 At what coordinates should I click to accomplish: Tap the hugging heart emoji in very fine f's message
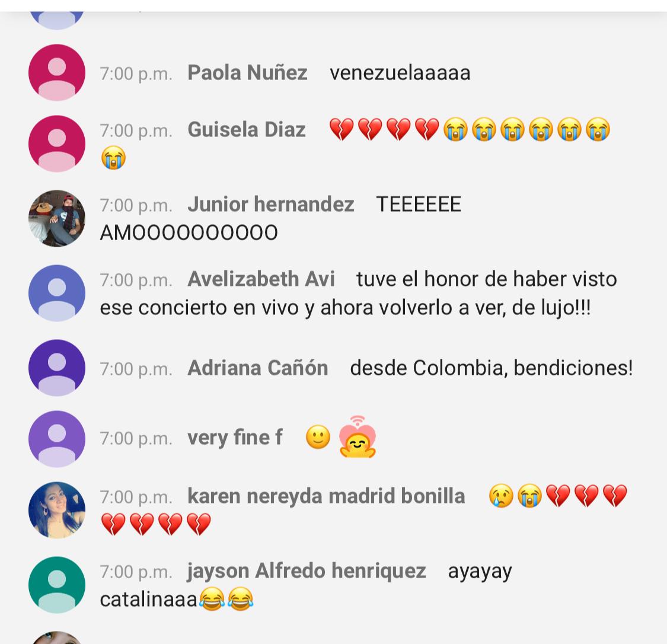click(358, 437)
